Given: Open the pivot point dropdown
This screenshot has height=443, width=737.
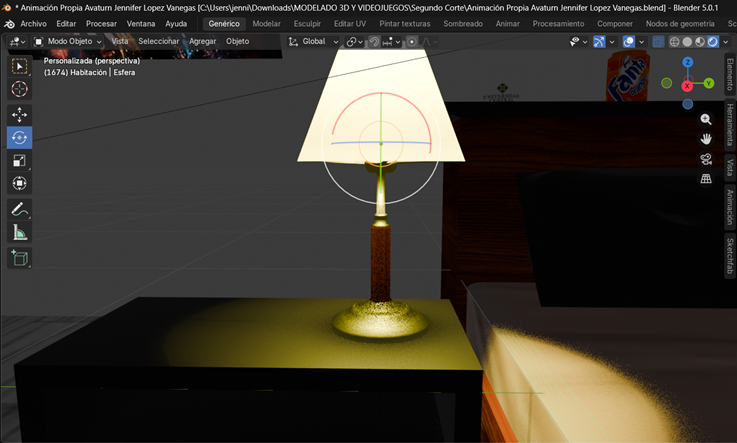Looking at the screenshot, I should click(354, 42).
